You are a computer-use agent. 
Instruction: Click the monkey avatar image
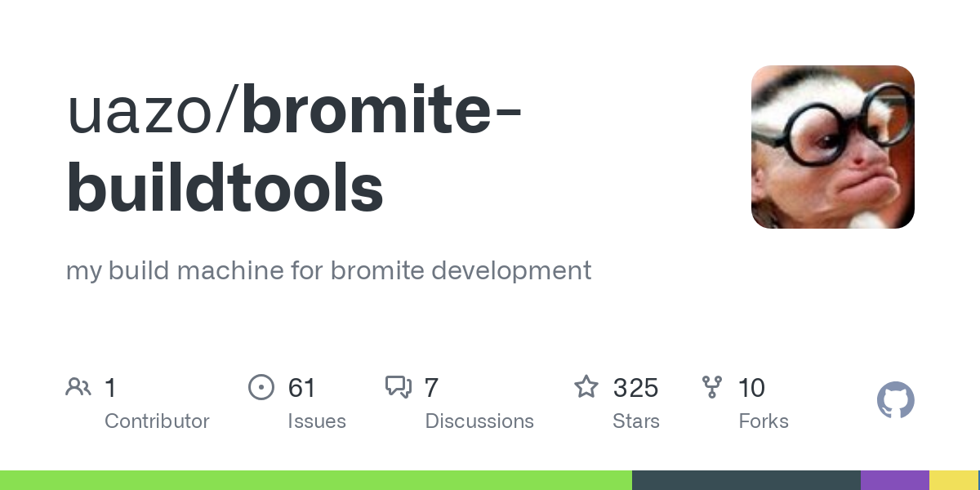832,147
